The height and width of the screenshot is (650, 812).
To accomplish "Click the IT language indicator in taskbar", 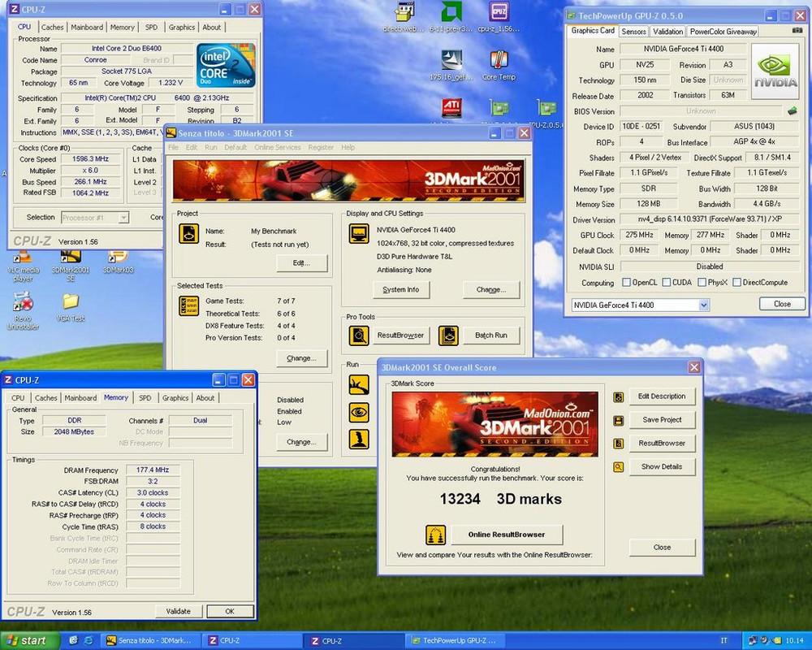I will [x=724, y=641].
